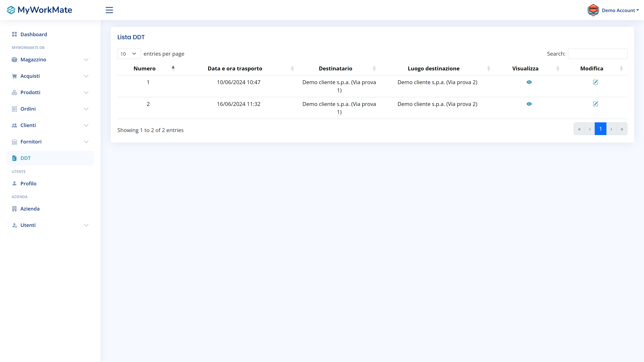Click the hamburger menu icon
The width and height of the screenshot is (644, 362).
point(109,10)
